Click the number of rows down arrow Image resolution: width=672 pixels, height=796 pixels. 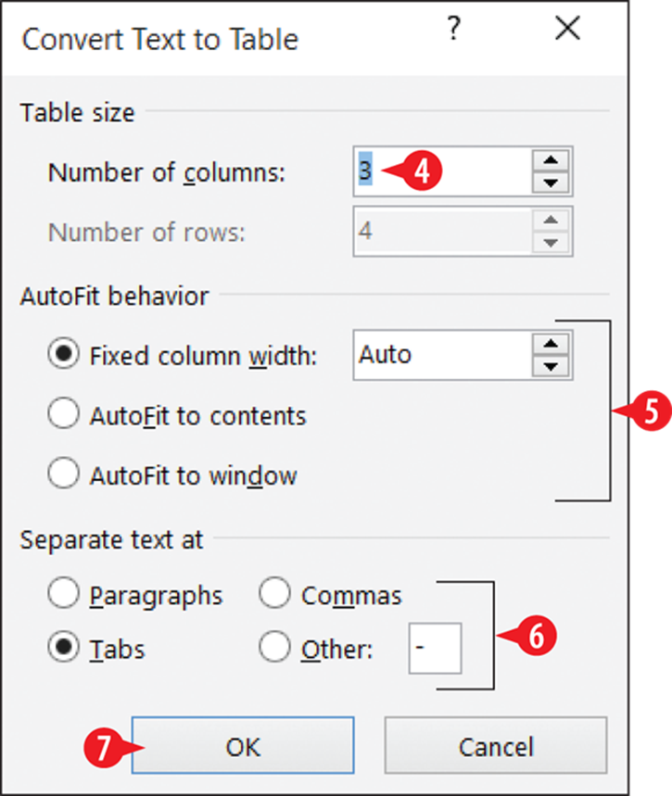550,242
